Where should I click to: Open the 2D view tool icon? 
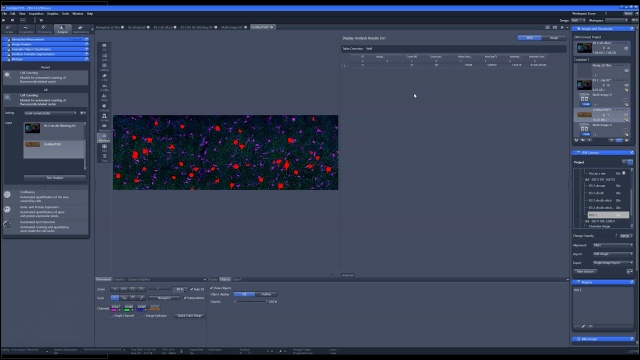tap(104, 47)
